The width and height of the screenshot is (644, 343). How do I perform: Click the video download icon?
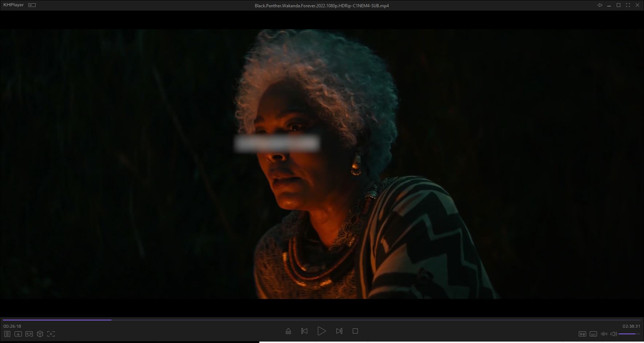pos(18,334)
